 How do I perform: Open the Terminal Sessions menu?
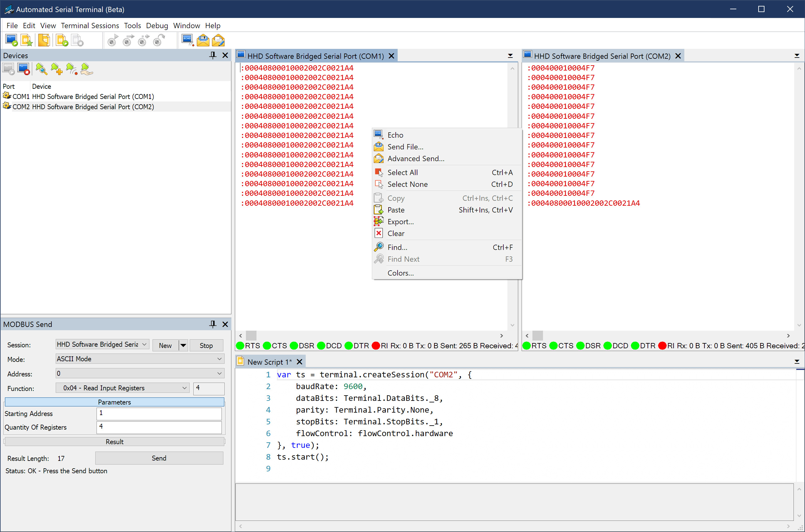[x=90, y=25]
